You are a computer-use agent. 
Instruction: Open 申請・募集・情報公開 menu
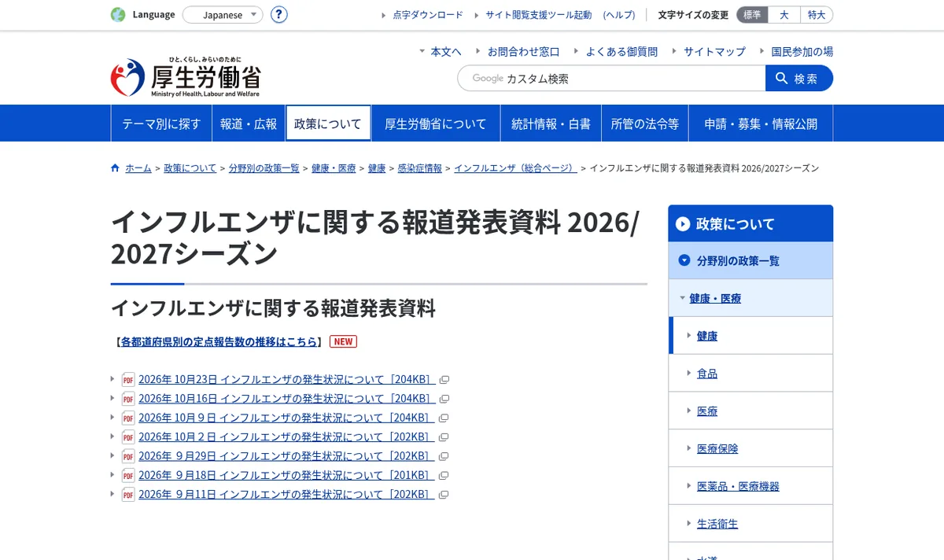coord(761,123)
